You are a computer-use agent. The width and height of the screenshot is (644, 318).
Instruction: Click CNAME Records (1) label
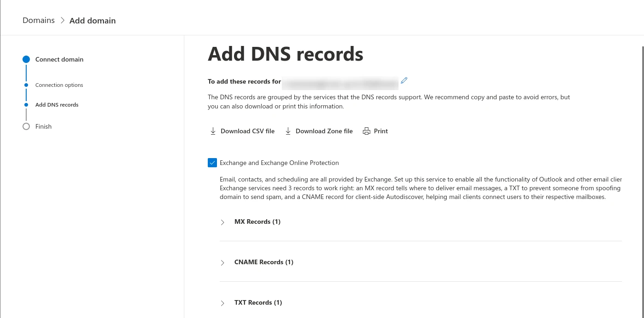pos(264,262)
